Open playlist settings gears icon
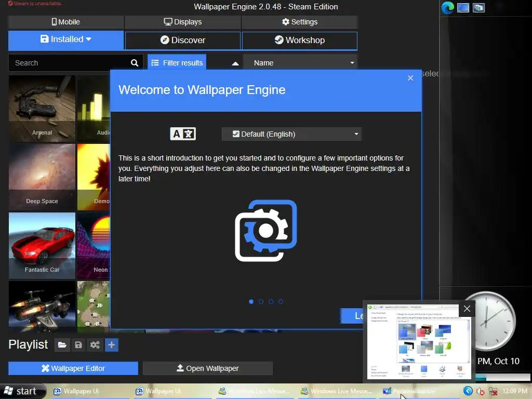532x399 pixels. click(95, 345)
